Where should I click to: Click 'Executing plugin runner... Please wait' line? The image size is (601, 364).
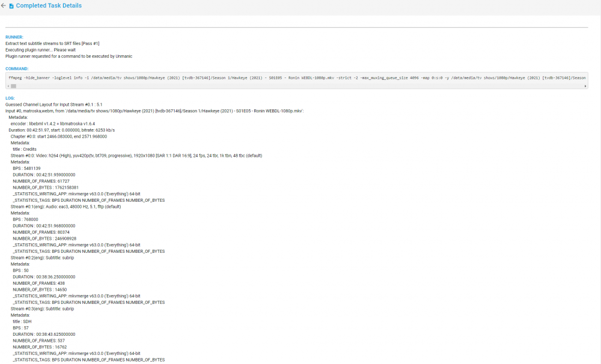[x=41, y=50]
